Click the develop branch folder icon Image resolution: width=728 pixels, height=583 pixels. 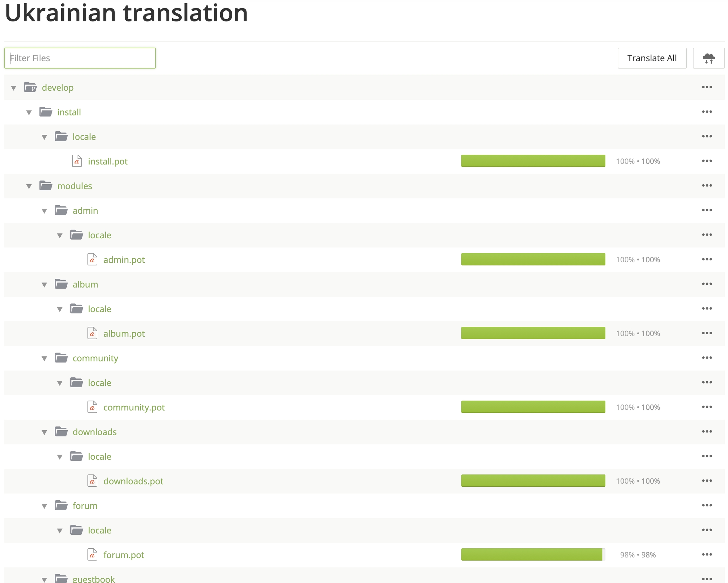pos(30,87)
